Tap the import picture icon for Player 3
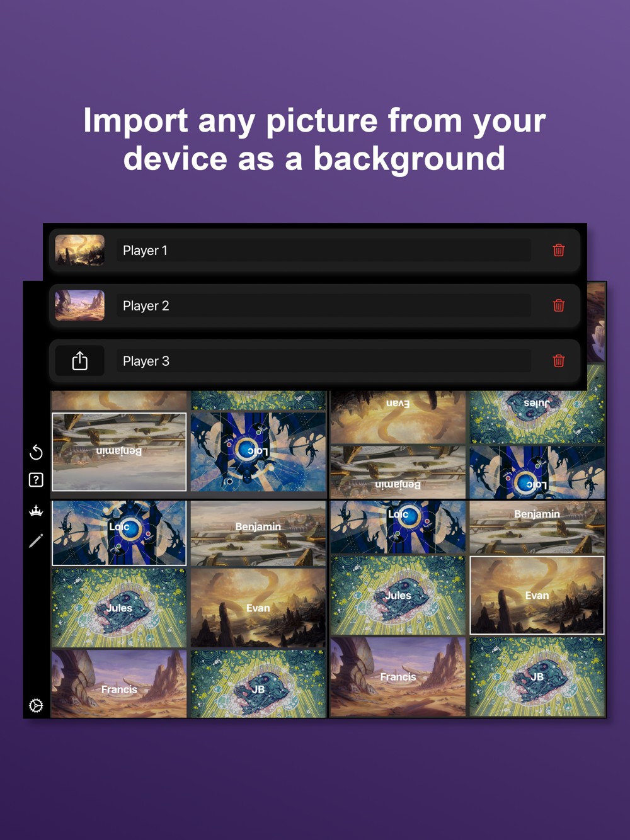The image size is (630, 840). coord(79,361)
